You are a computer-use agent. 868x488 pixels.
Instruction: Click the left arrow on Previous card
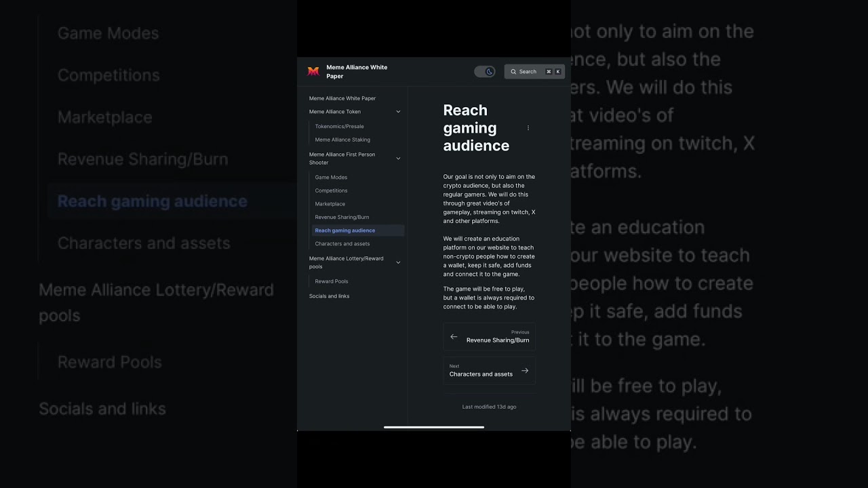click(x=454, y=337)
